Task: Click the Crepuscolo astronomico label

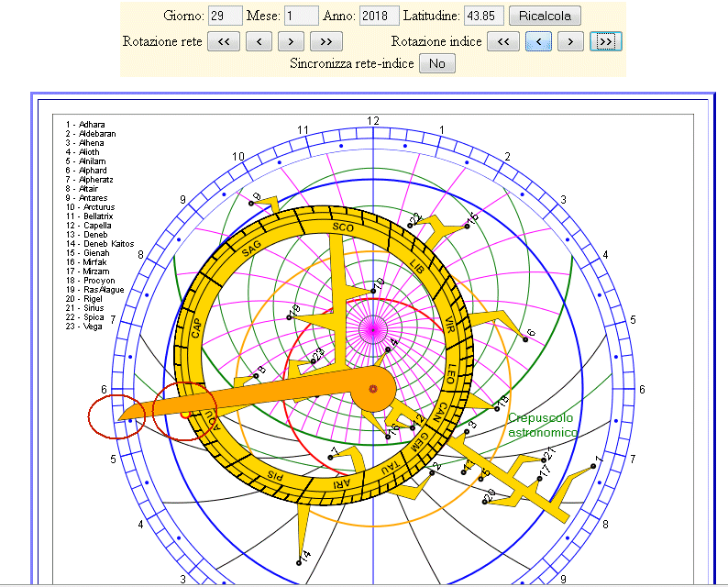Action: 543,425
